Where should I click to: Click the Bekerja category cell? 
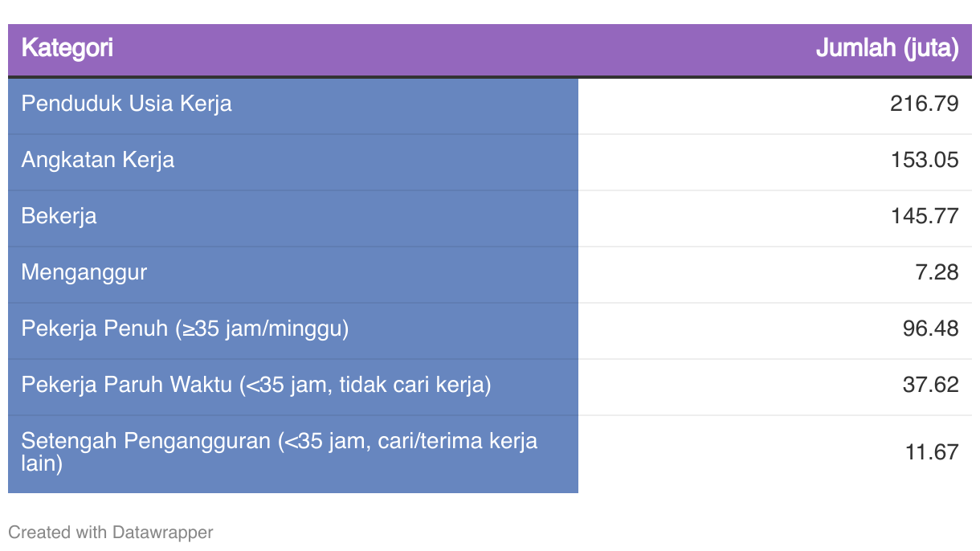pyautogui.click(x=59, y=216)
